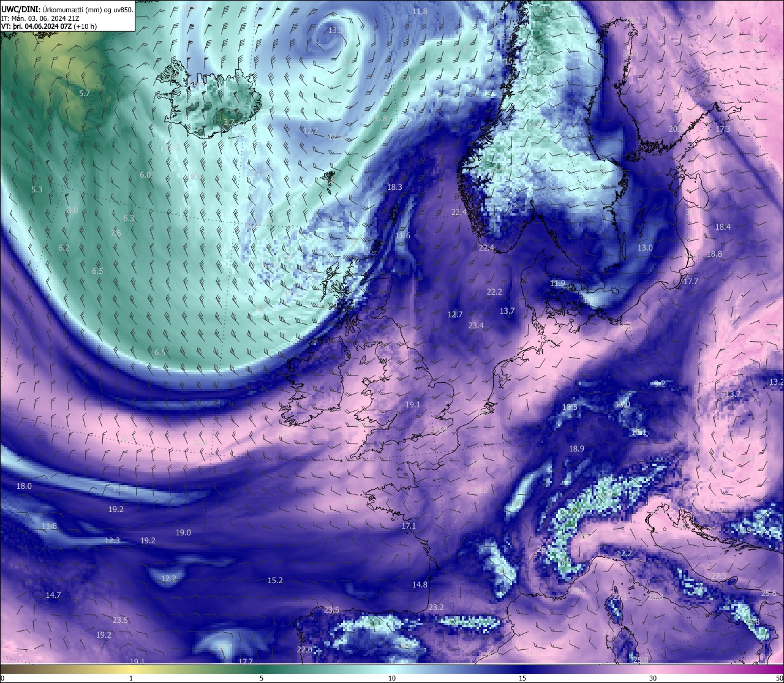
Task: Click the '15' tick on the color scale
Action: point(522,678)
